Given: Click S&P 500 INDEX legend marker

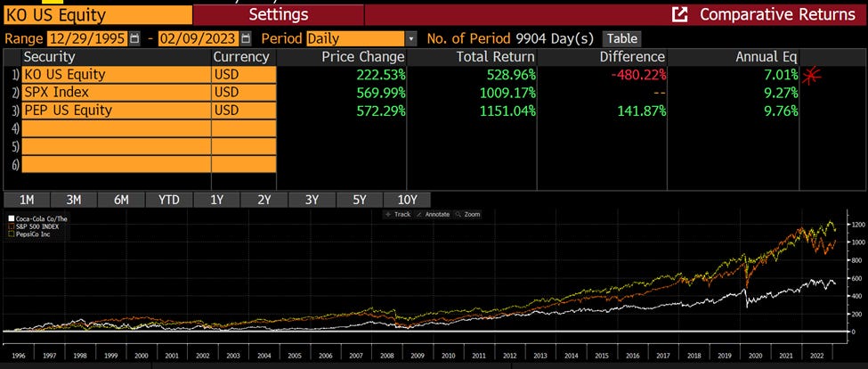Looking at the screenshot, I should point(11,226).
